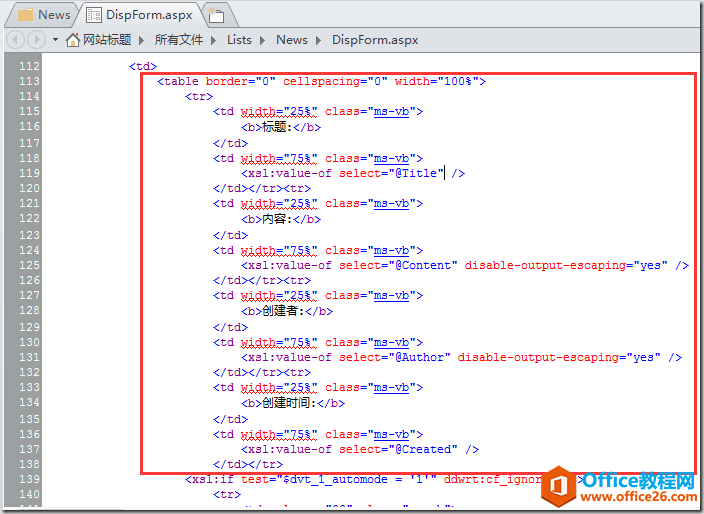704x514 pixels.
Task: Place cursor on the table border="0" line
Action: (321, 81)
